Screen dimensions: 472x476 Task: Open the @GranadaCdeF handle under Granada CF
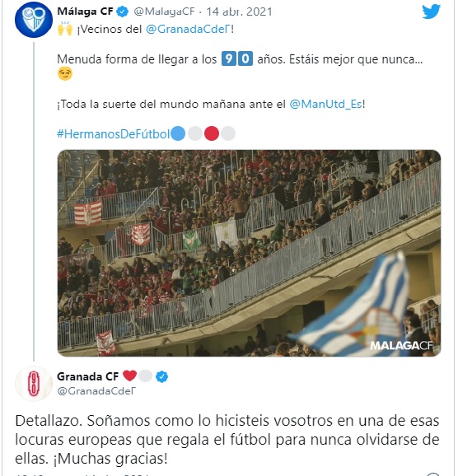pos(96,391)
